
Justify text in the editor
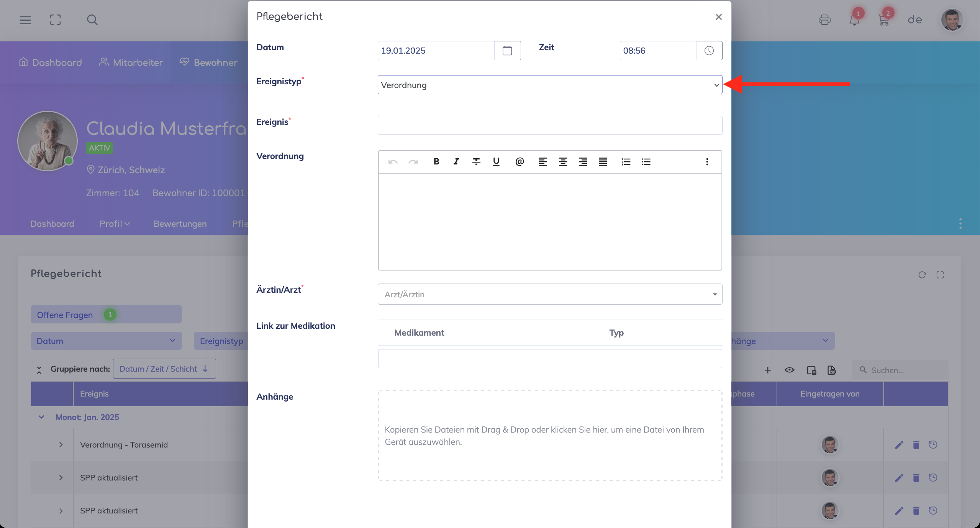click(x=603, y=162)
